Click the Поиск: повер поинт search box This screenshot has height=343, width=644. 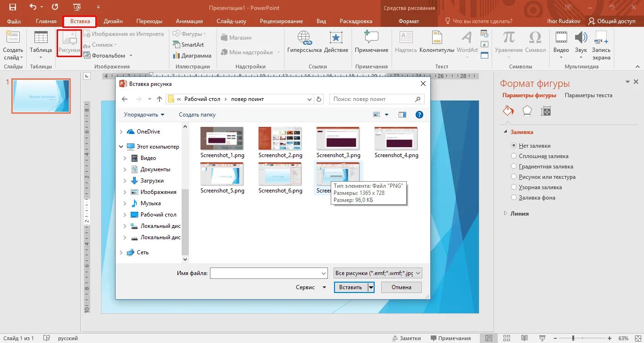[376, 99]
